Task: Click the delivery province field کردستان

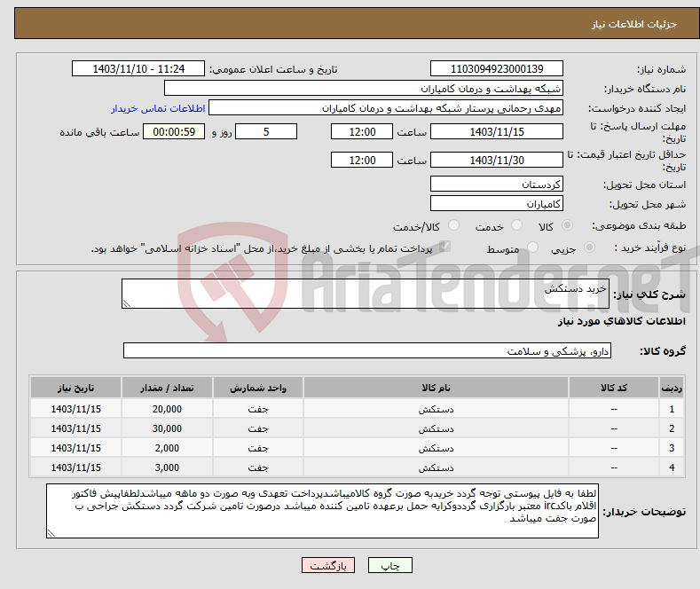Action: 497,184
